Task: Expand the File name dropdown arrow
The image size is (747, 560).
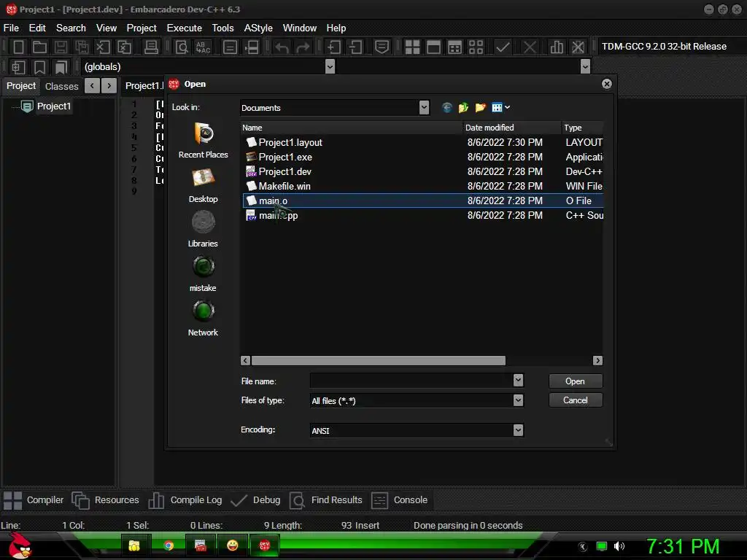Action: point(519,380)
